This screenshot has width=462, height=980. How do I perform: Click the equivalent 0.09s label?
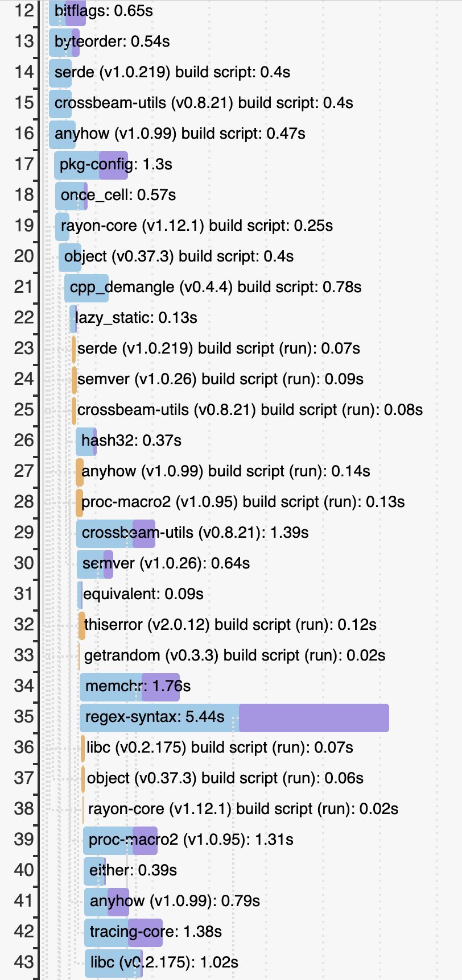(x=143, y=595)
